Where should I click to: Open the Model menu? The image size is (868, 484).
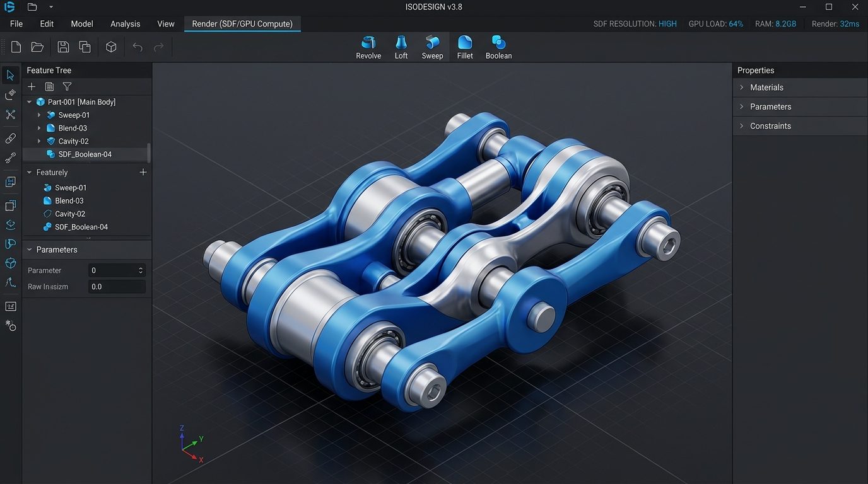(82, 24)
